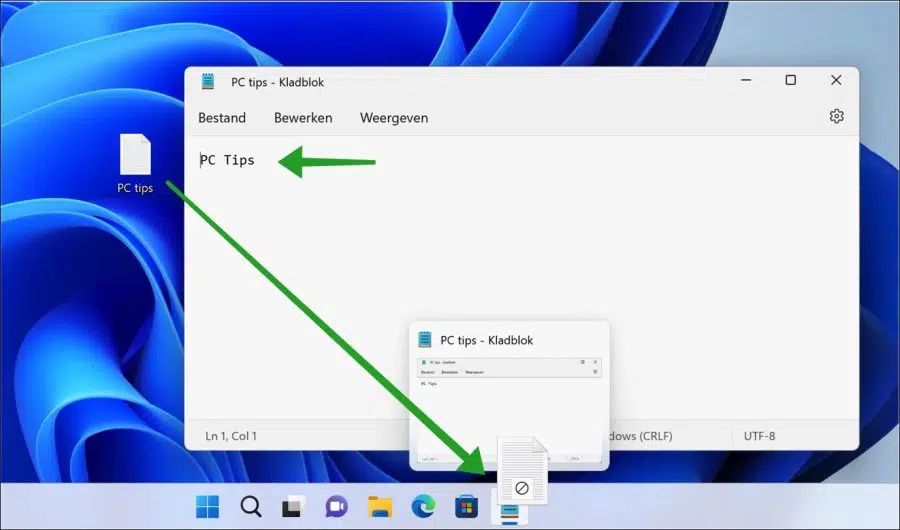Close the Kladblok window
Viewport: 900px width, 530px height.
pyautogui.click(x=836, y=80)
